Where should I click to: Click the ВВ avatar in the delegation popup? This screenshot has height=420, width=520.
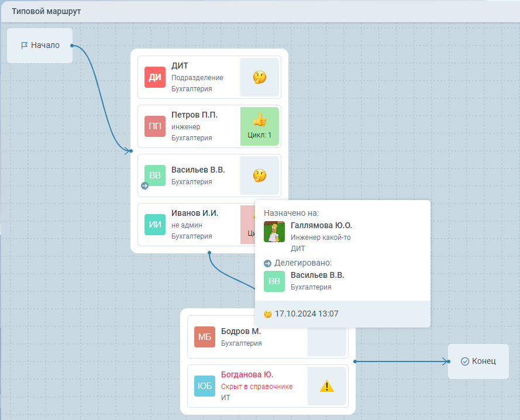274,281
